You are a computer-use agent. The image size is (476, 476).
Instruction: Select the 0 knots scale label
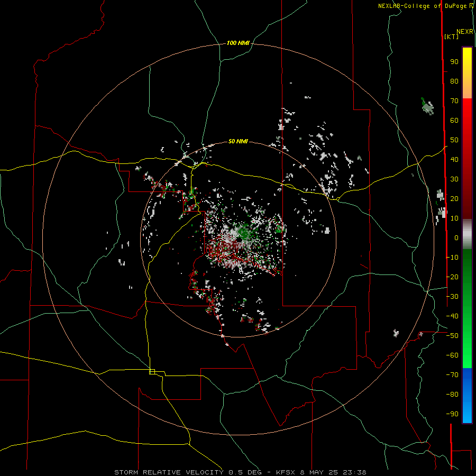[x=456, y=238]
